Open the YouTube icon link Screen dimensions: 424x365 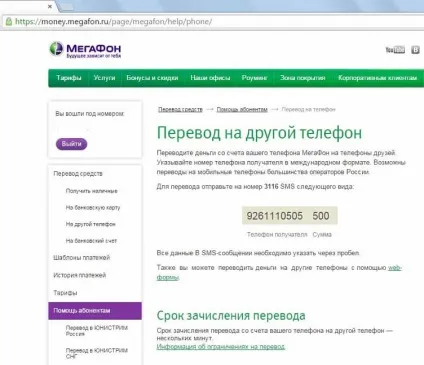click(395, 50)
